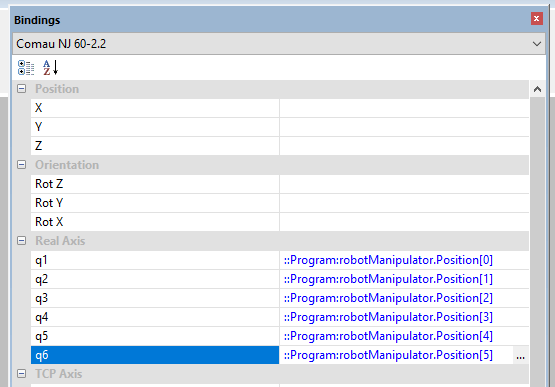Sort properties alphabetically
This screenshot has width=555, height=387.
tap(50, 68)
